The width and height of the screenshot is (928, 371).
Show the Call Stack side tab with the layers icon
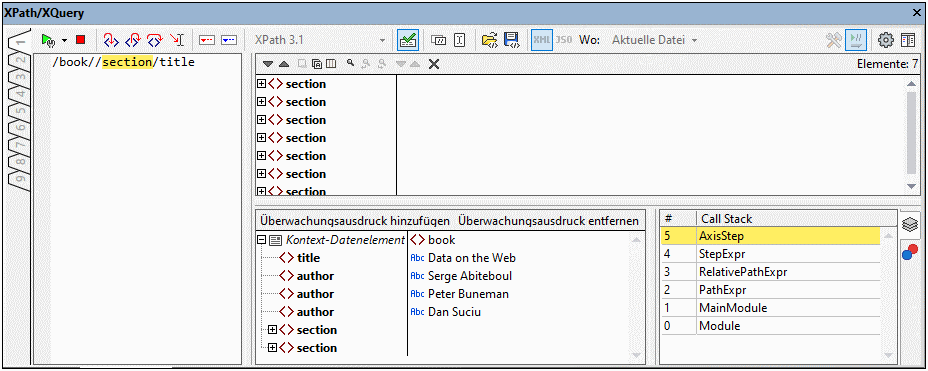click(x=910, y=225)
